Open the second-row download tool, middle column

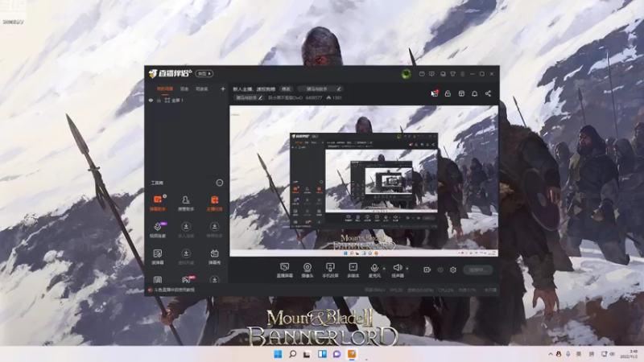click(x=186, y=229)
